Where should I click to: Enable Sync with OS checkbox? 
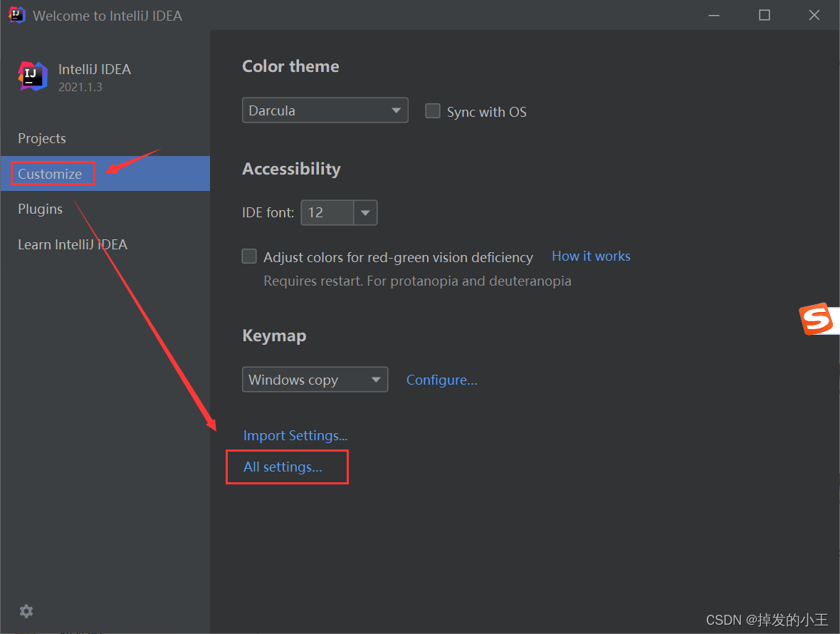[x=432, y=111]
